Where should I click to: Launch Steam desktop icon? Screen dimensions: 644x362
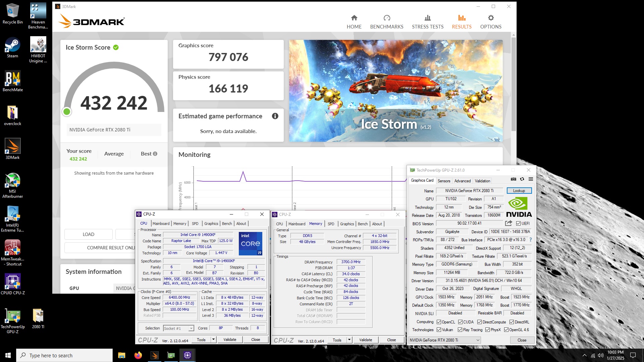pyautogui.click(x=13, y=47)
